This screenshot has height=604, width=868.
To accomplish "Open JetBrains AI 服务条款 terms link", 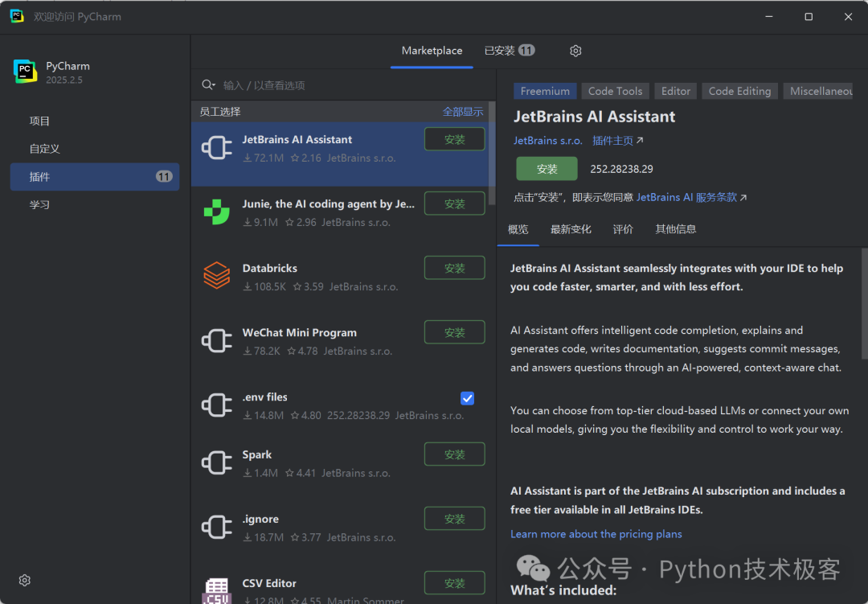I will click(x=691, y=197).
